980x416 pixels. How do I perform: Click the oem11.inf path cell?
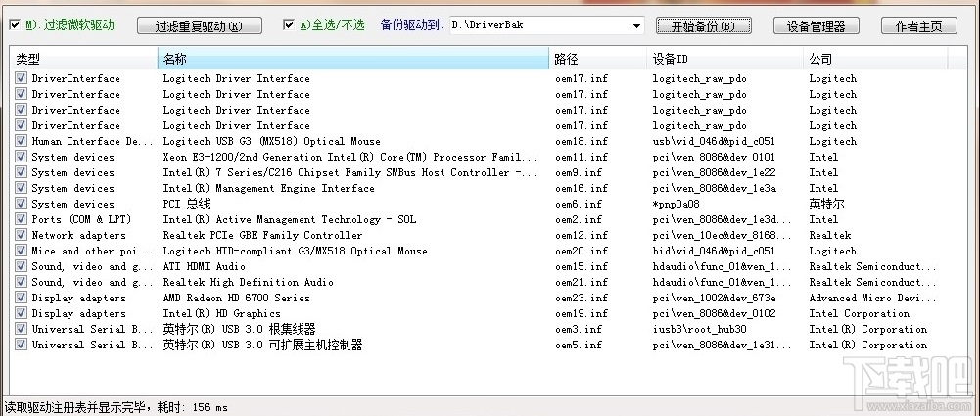click(582, 157)
